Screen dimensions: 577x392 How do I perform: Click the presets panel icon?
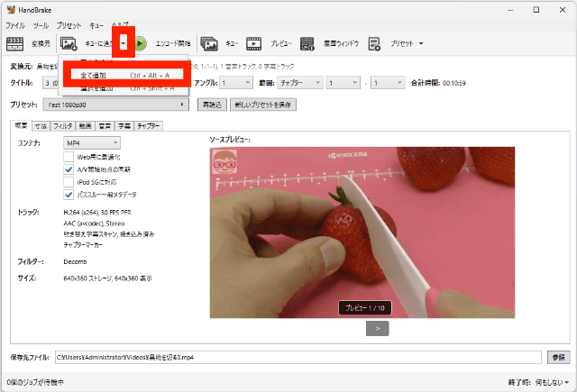click(x=375, y=44)
